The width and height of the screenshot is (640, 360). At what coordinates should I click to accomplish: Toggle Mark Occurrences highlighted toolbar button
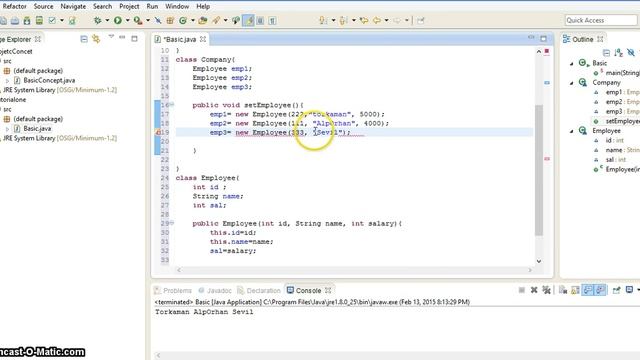tap(248, 20)
